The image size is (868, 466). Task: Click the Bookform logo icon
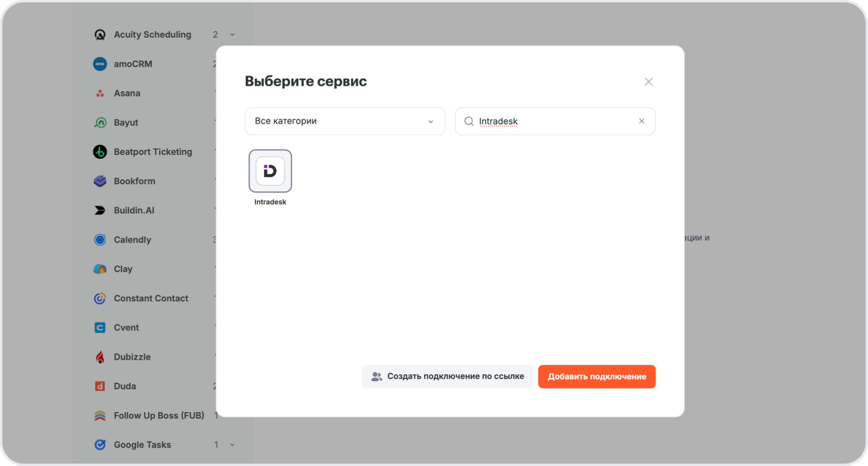tap(100, 181)
